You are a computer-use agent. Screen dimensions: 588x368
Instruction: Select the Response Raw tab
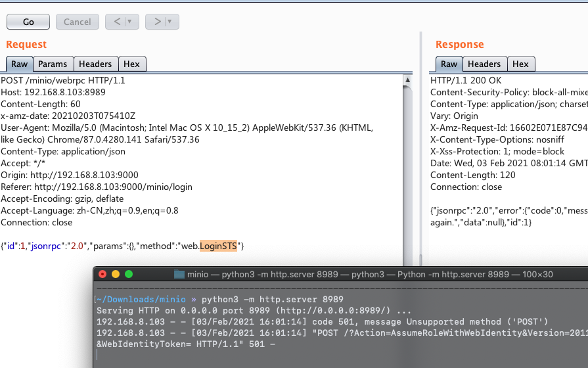point(449,64)
